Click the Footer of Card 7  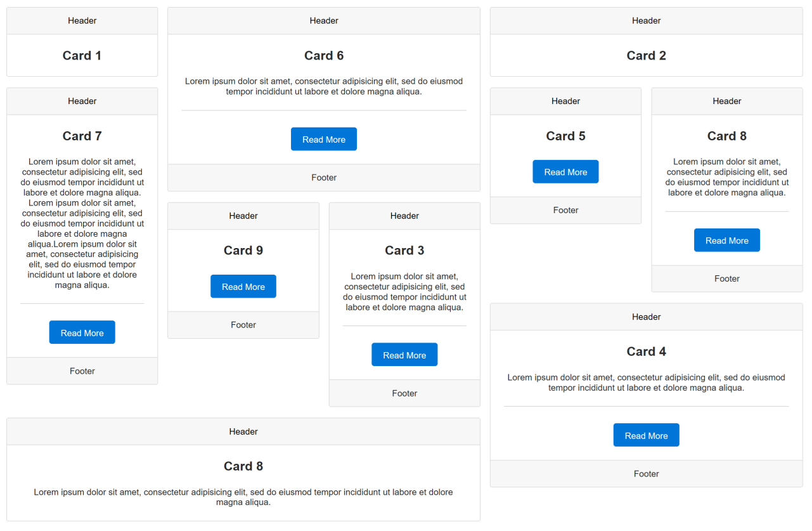[82, 371]
